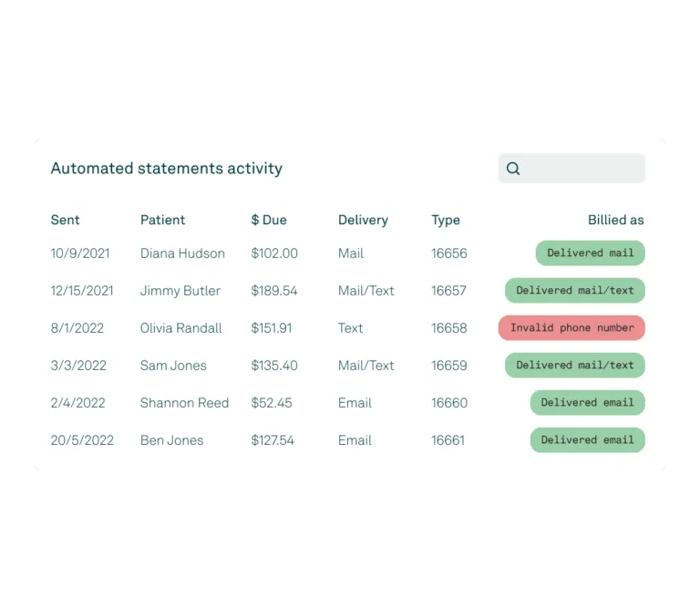This screenshot has width=700, height=609.
Task: Click the search magnifier icon
Action: [x=513, y=169]
